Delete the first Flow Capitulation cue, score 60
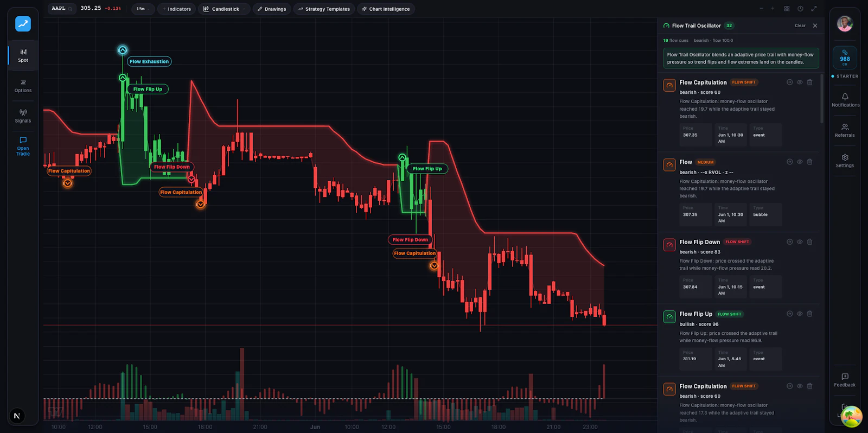This screenshot has width=868, height=433. tap(809, 82)
